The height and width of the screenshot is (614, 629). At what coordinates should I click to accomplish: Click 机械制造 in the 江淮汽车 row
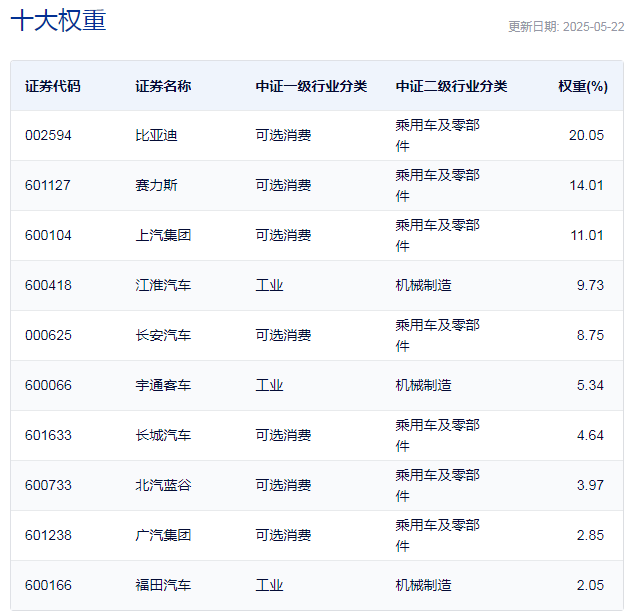coord(423,285)
